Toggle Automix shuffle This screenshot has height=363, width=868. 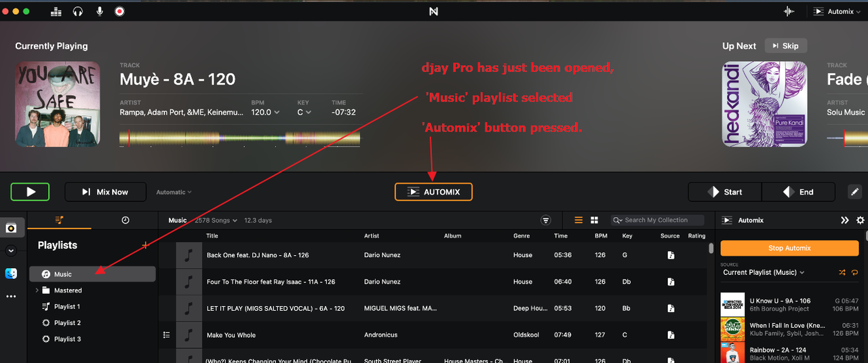pos(842,272)
